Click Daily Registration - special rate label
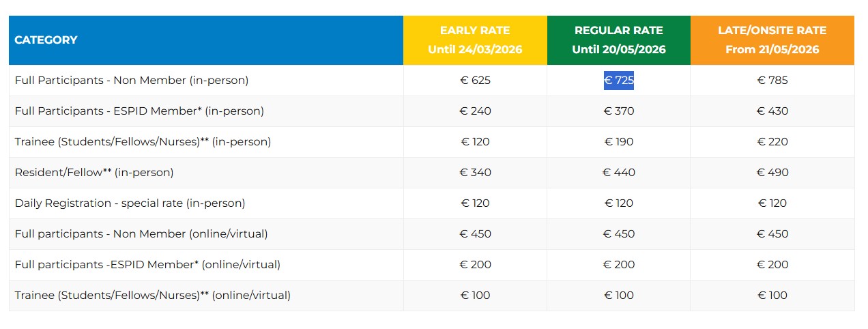This screenshot has height=329, width=868. [x=130, y=203]
